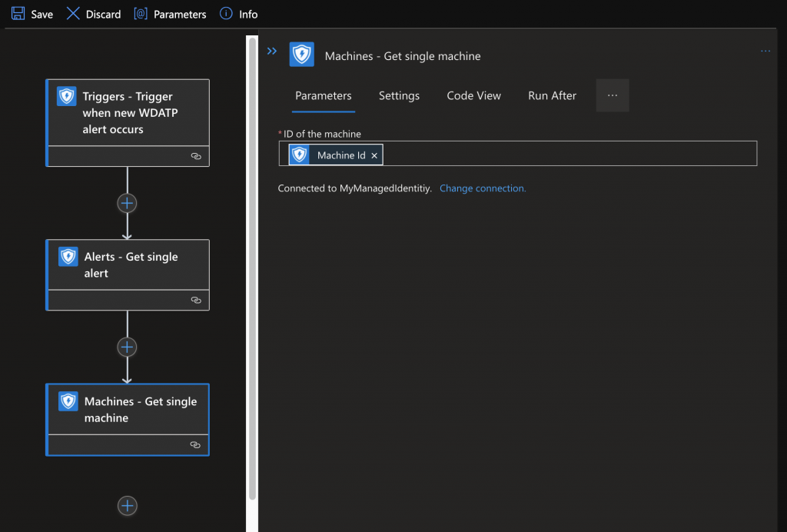Click the link icon on the Machines card
This screenshot has height=532, width=787.
(x=195, y=445)
